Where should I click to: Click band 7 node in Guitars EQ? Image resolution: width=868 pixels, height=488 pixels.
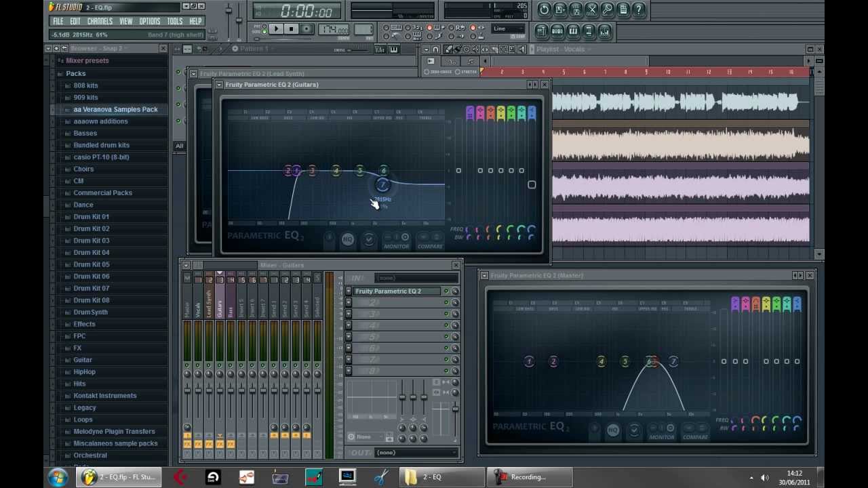point(382,185)
